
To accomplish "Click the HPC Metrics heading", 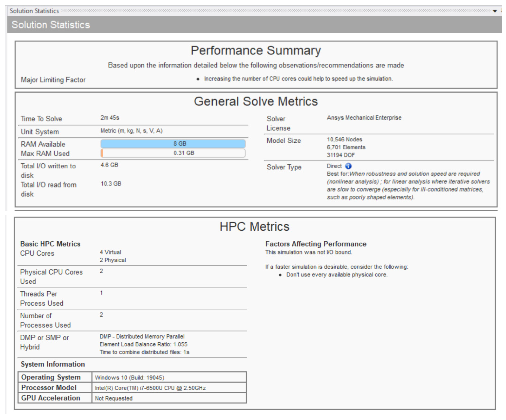I will [254, 226].
